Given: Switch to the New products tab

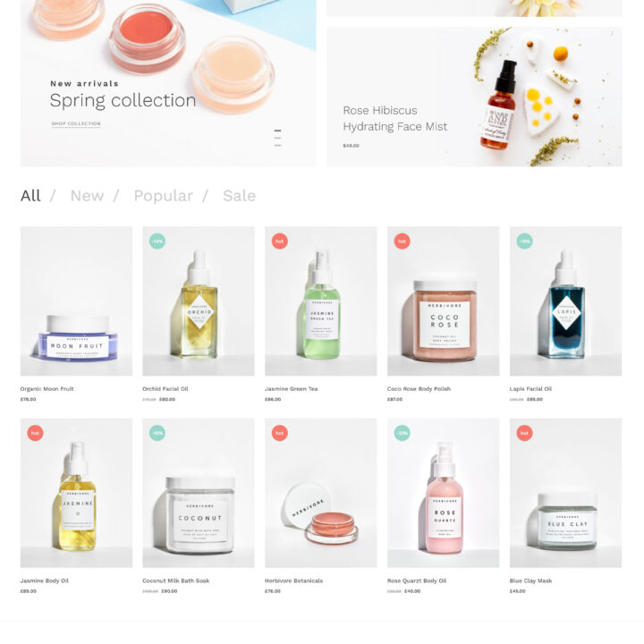Looking at the screenshot, I should pyautogui.click(x=87, y=196).
